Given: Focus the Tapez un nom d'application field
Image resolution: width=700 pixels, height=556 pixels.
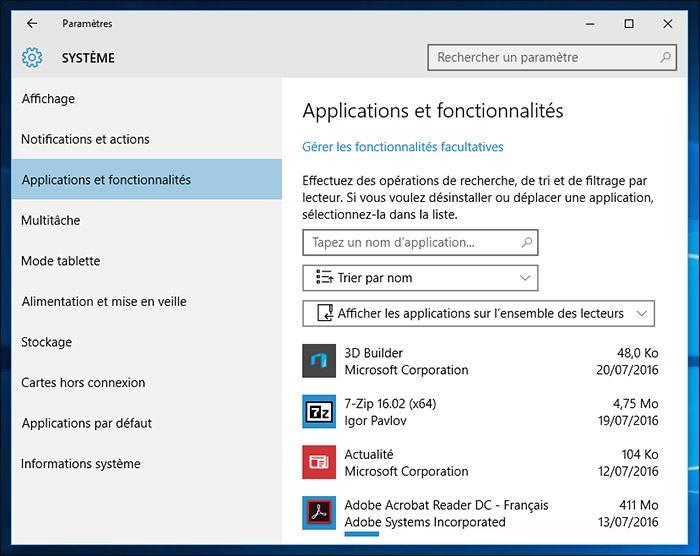Looking at the screenshot, I should tap(420, 242).
